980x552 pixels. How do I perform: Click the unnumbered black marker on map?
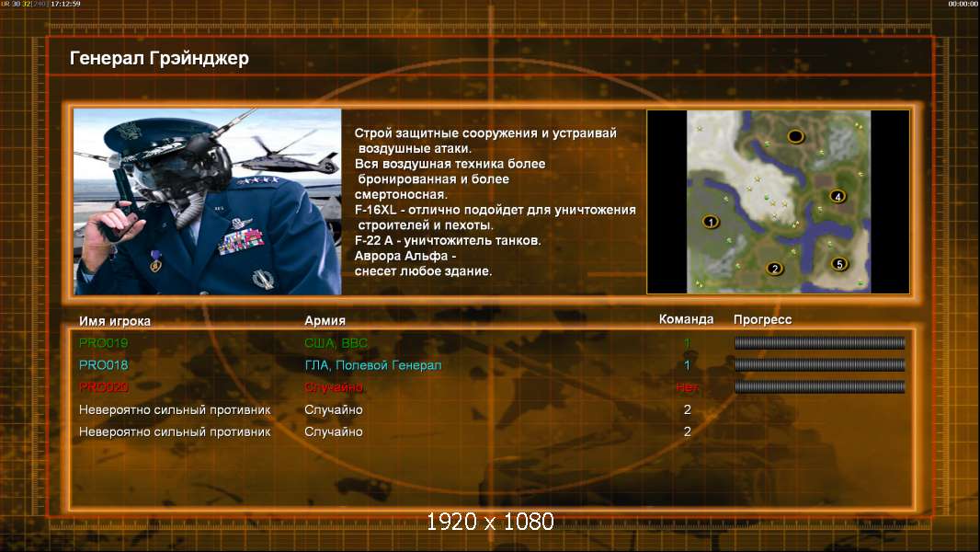tap(795, 135)
